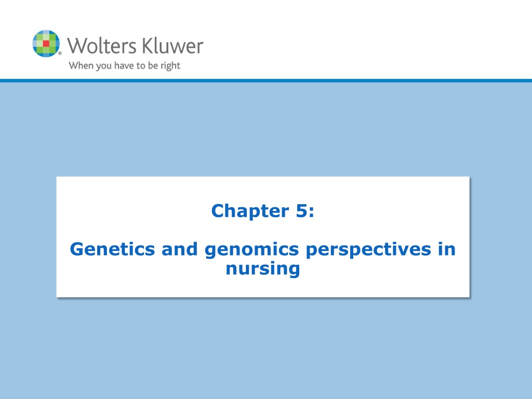Select the word "Kluwer" in the header
532x399 pixels.
172,46
